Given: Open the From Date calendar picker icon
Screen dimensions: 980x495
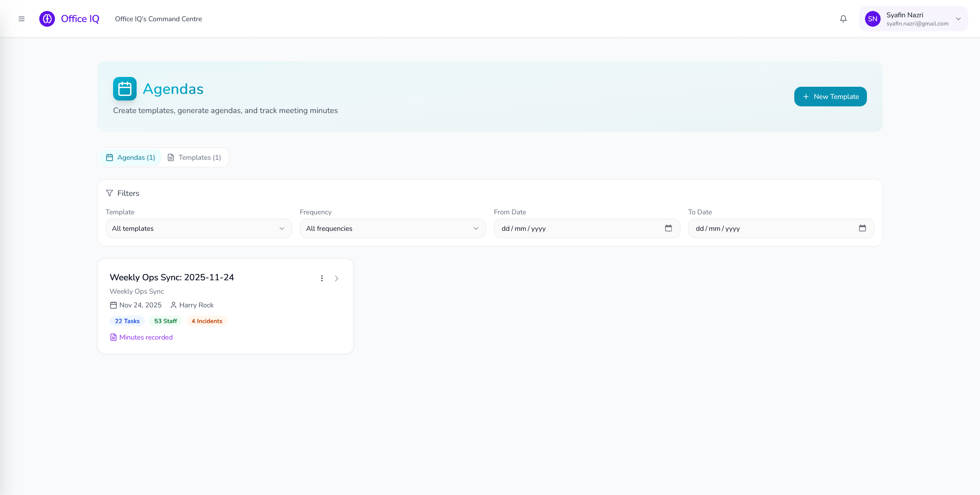Looking at the screenshot, I should pos(668,228).
